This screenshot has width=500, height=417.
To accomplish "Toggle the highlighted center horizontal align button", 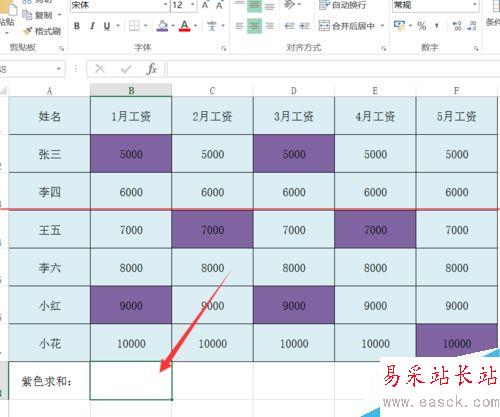I will (254, 26).
